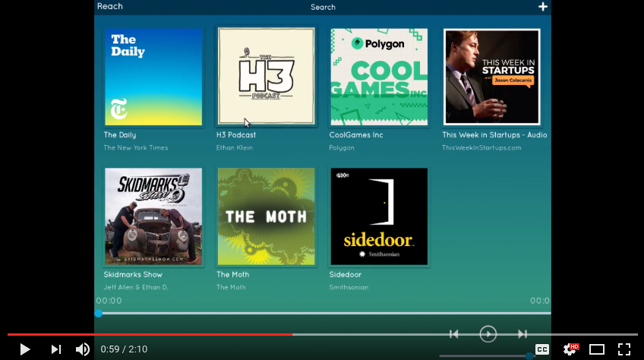
Task: Click 'ThisWeekInStartups.com' author text
Action: (481, 147)
